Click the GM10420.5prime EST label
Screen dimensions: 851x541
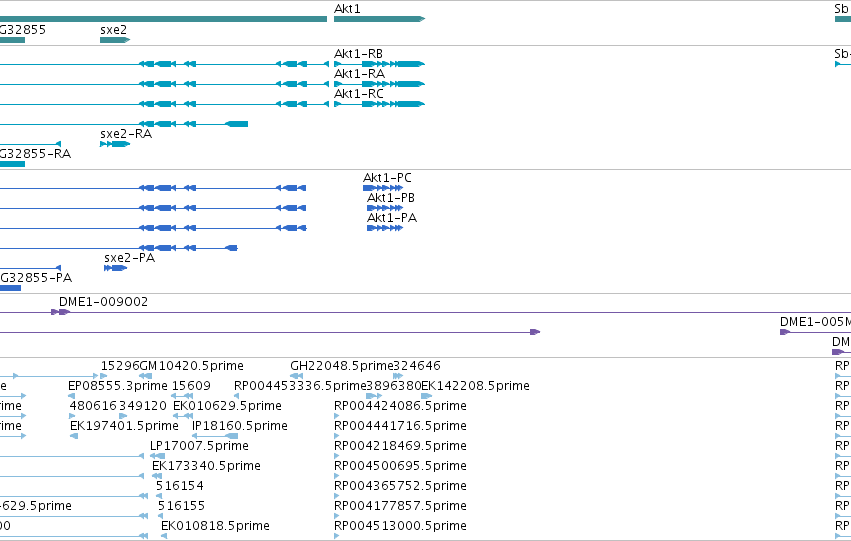pos(192,366)
